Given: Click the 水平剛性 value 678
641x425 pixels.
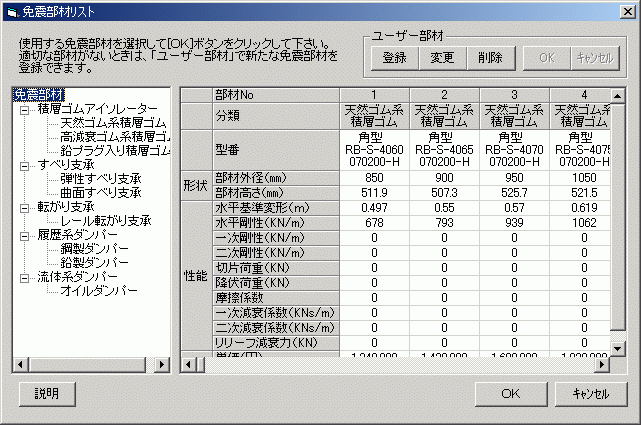Looking at the screenshot, I should click(374, 223).
